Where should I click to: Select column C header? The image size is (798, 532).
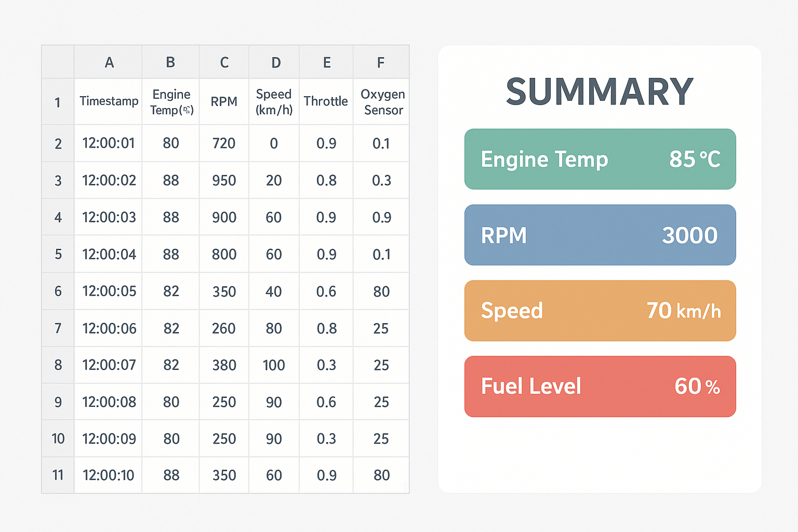pyautogui.click(x=224, y=62)
